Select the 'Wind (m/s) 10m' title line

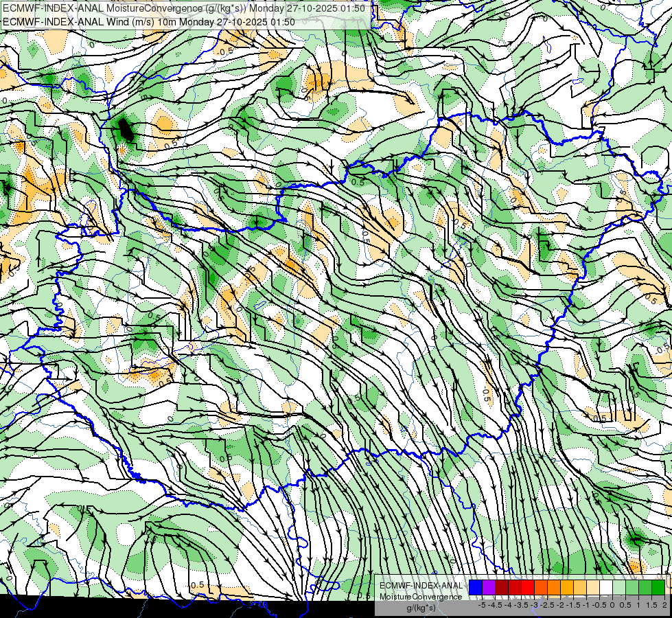point(149,21)
